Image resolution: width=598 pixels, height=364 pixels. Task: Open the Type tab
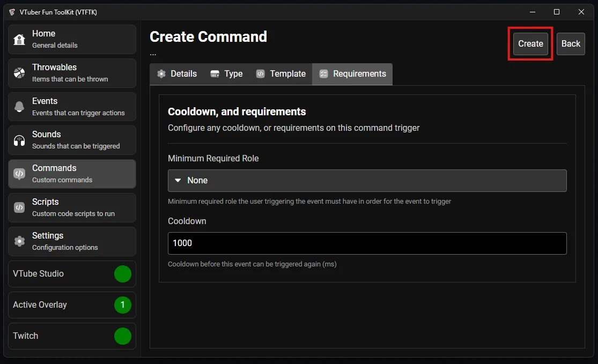coord(226,74)
